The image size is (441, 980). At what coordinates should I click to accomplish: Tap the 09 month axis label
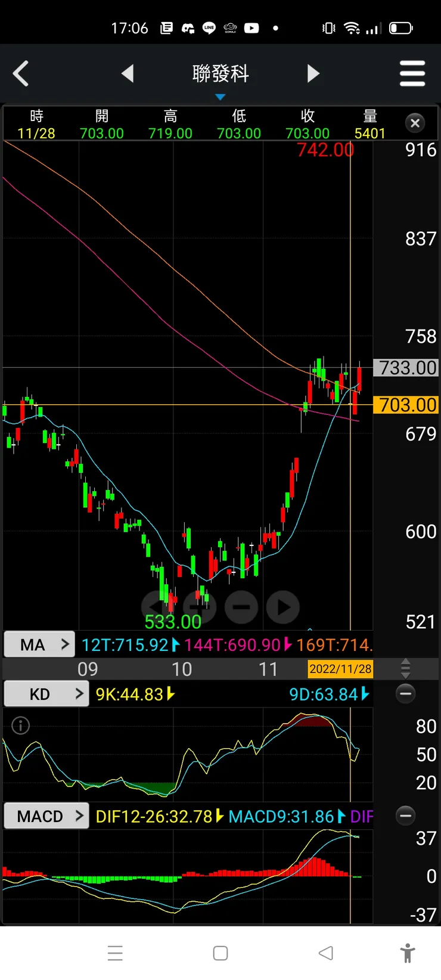click(x=88, y=669)
